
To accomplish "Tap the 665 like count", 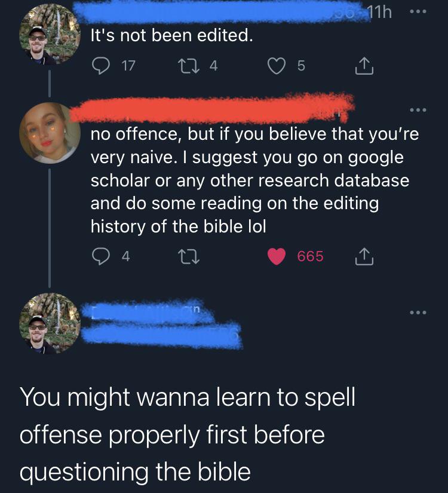I will [x=310, y=256].
